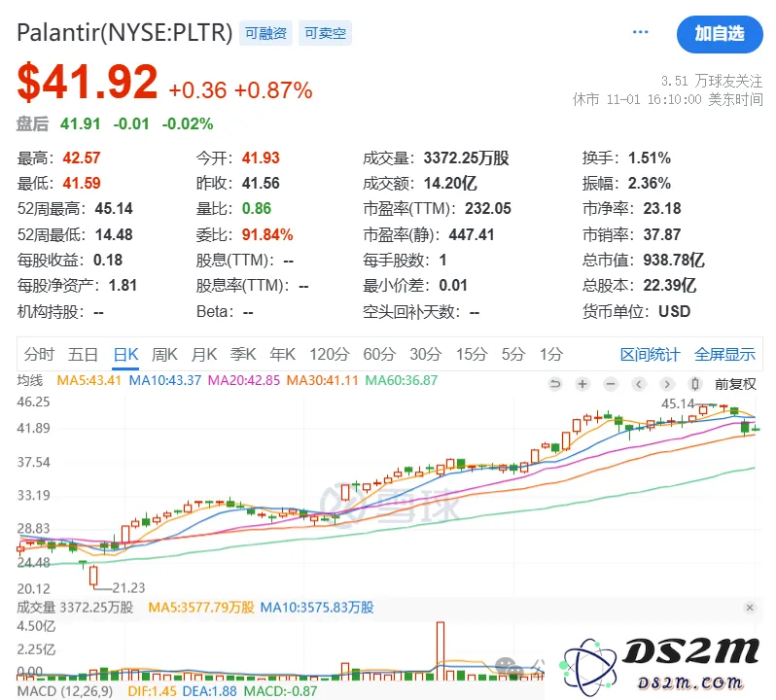Viewport: 776px width, 700px height.
Task: Shift chart right with next arrow
Action: click(x=667, y=384)
